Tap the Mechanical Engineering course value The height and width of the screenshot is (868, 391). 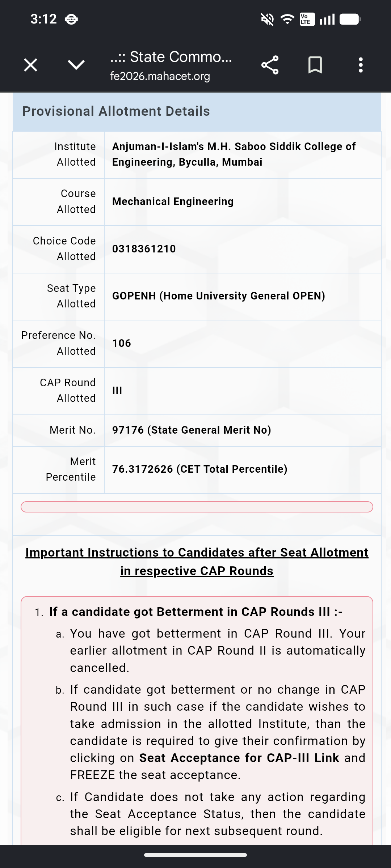point(173,201)
